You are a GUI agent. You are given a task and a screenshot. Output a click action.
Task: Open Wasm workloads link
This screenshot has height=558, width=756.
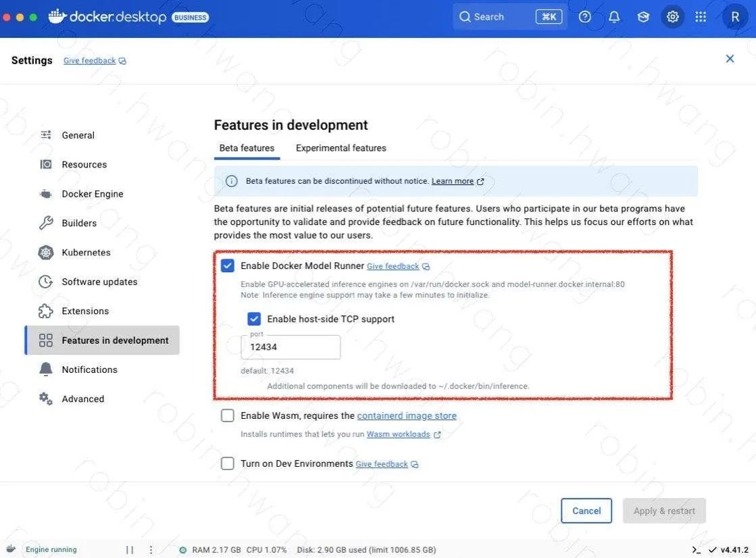(398, 434)
